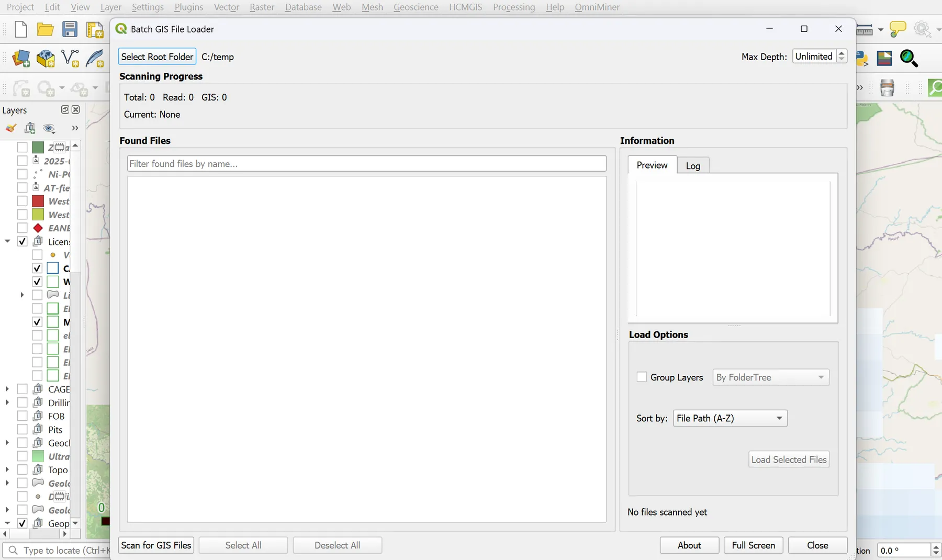Click Scan for GIS Files button

(156, 545)
